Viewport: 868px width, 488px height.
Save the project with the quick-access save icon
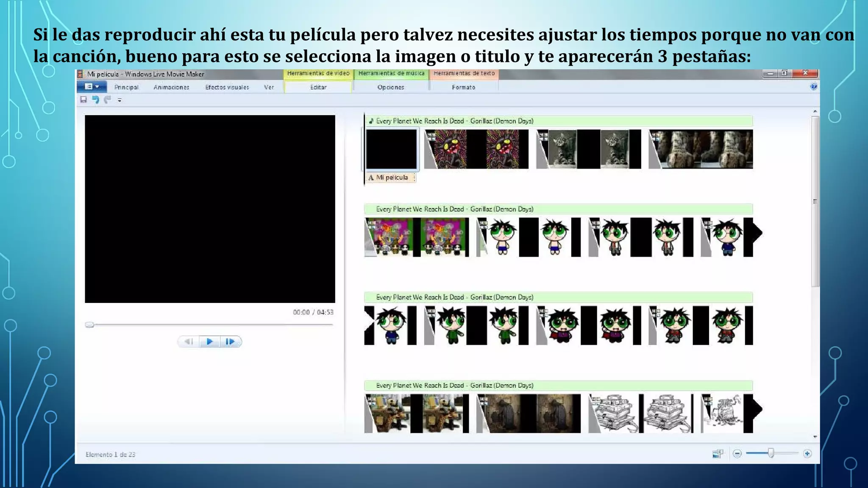pyautogui.click(x=83, y=100)
